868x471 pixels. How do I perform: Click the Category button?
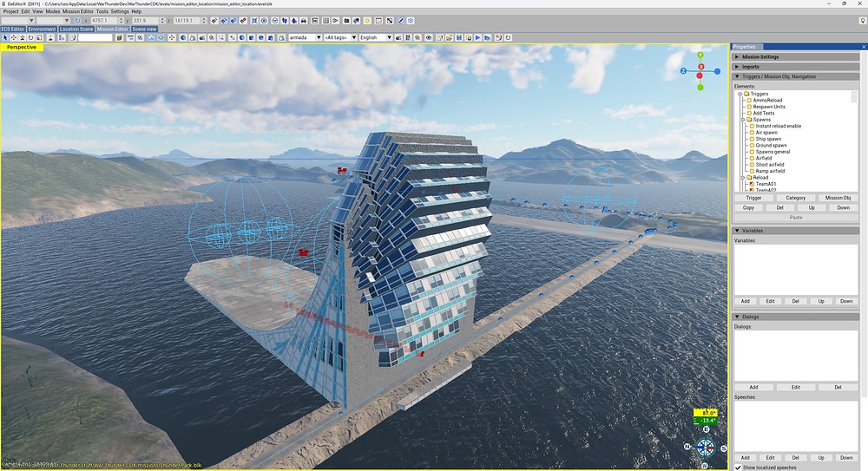(795, 198)
